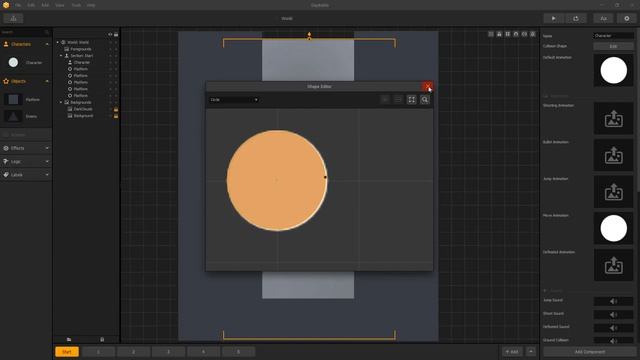Select the Character asset thumbnail
This screenshot has width=640, height=360.
(13, 62)
